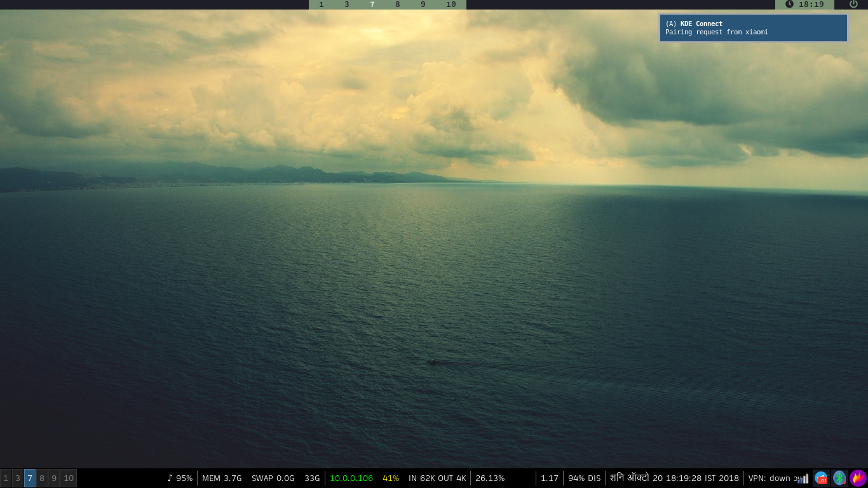Click the Bluetooth tray icon
Screen dimensions: 868x488
839,478
